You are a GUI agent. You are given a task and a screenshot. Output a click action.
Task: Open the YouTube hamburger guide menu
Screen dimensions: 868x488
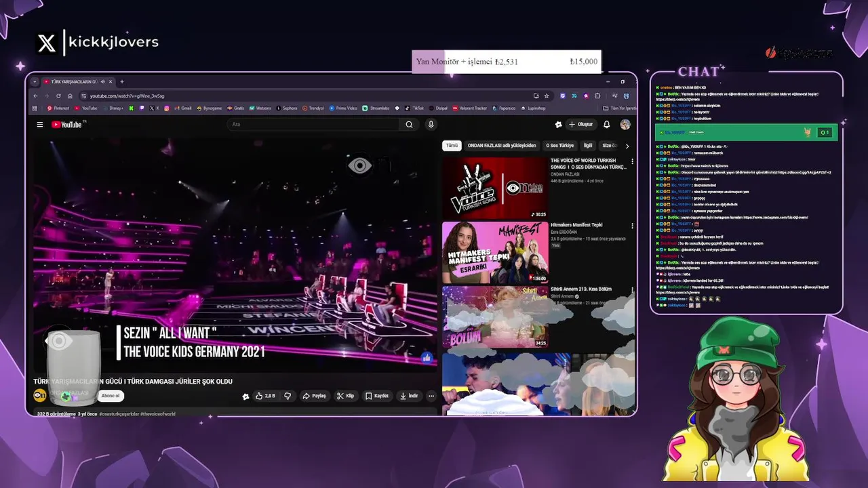point(40,125)
